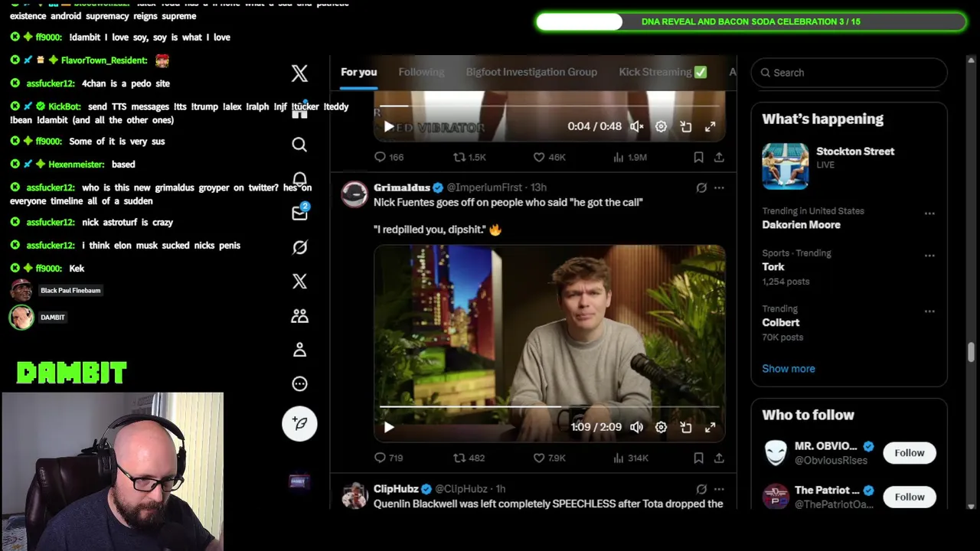Open more options for Tork trend

click(x=929, y=256)
